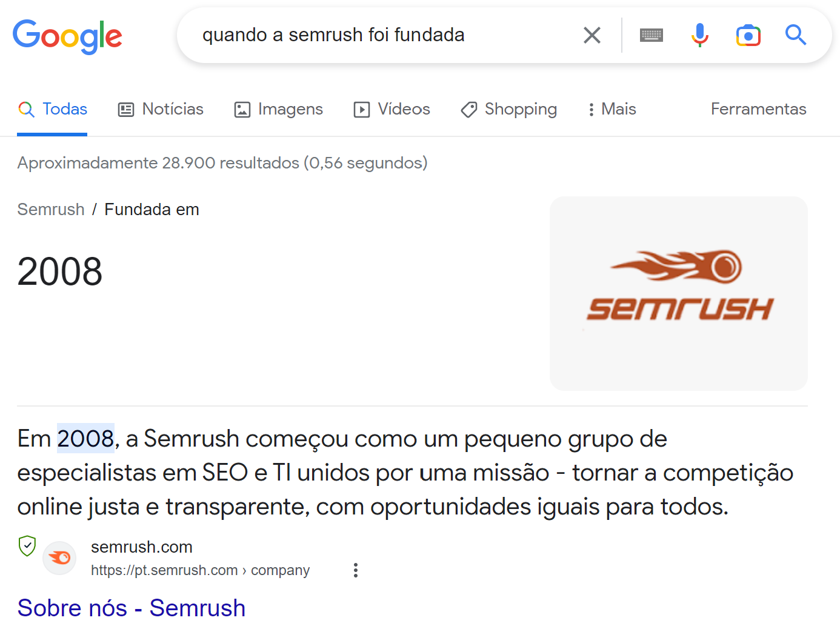Select the Shopping tab
This screenshot has height=629, width=840.
509,109
